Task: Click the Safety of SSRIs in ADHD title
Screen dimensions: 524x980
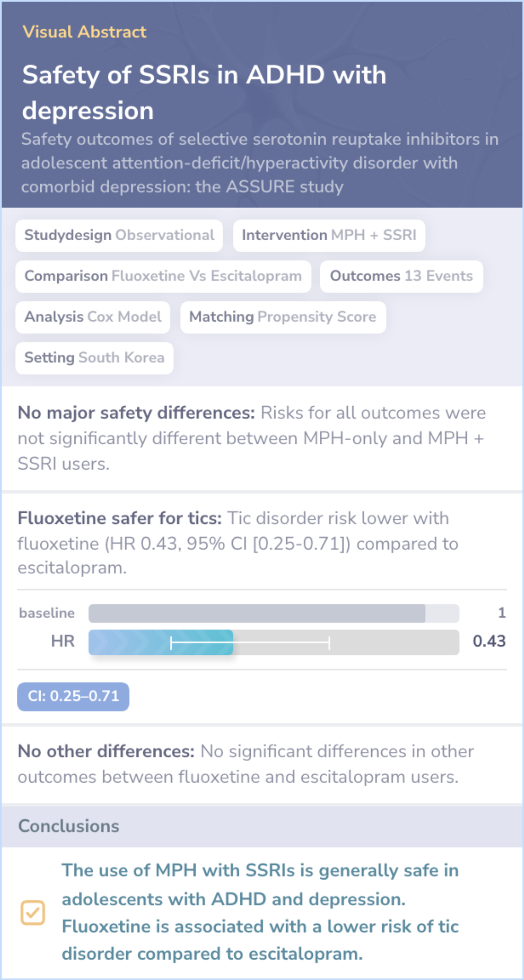Action: point(204,93)
